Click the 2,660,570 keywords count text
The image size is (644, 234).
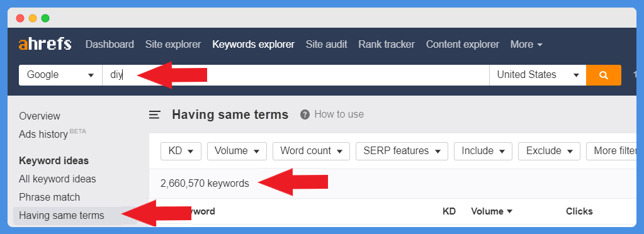(x=205, y=184)
